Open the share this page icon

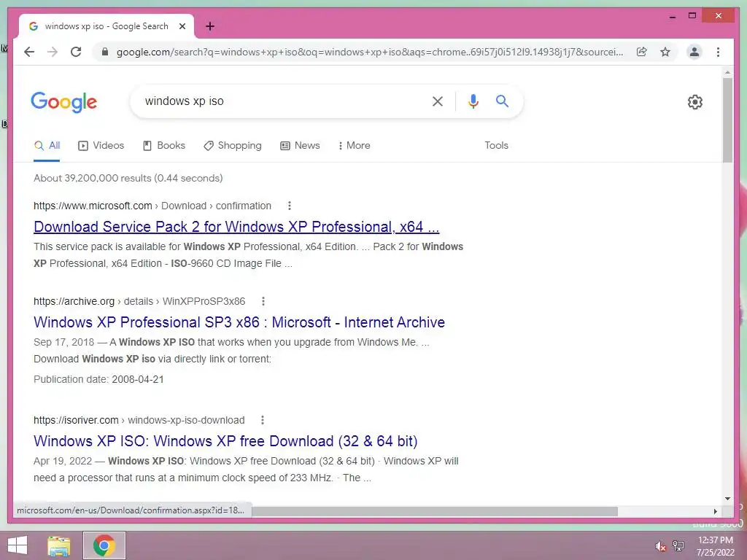[x=642, y=52]
